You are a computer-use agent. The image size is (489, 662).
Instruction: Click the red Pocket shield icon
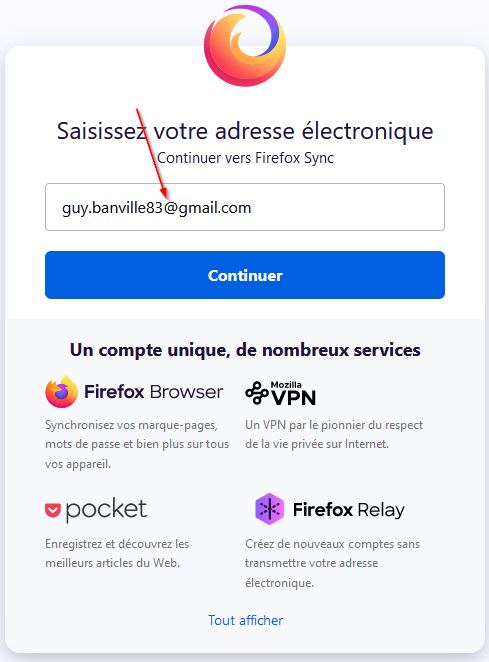(x=53, y=510)
